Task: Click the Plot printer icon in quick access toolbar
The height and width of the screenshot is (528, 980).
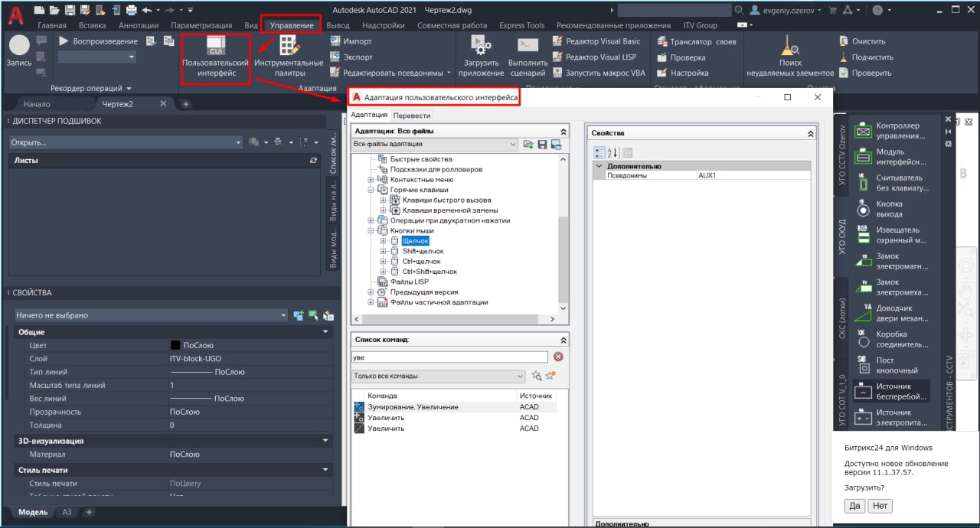Action: 131,10
